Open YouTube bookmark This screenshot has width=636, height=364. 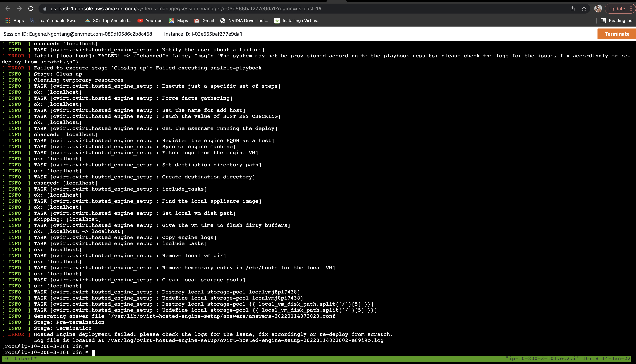[150, 20]
